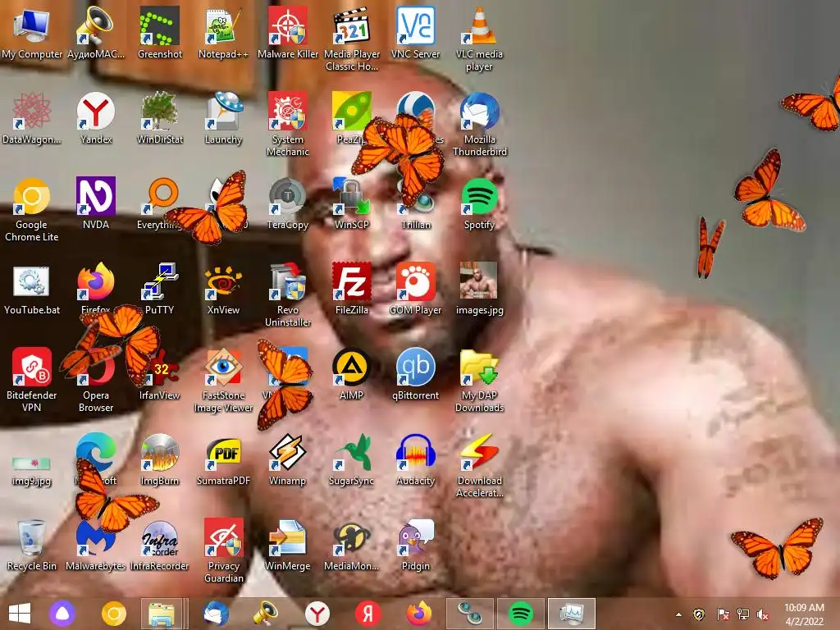
Task: Select the Recycle Bin icon
Action: pyautogui.click(x=31, y=545)
